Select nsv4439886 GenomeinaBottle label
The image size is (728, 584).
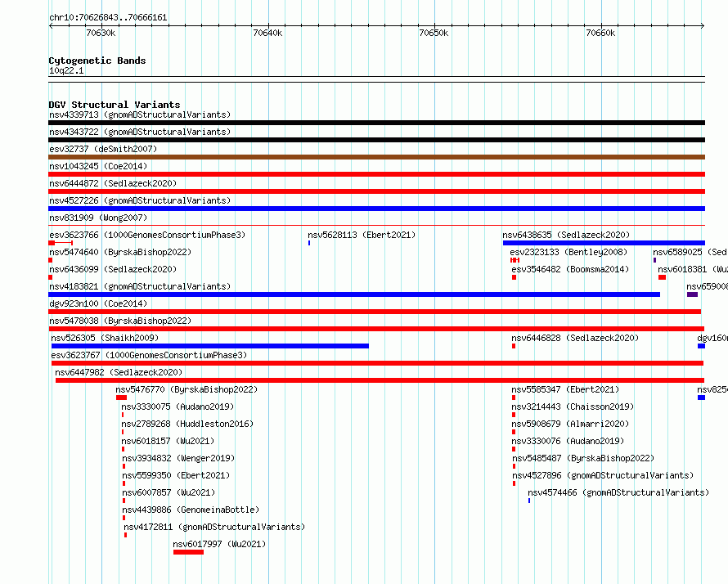(191, 510)
